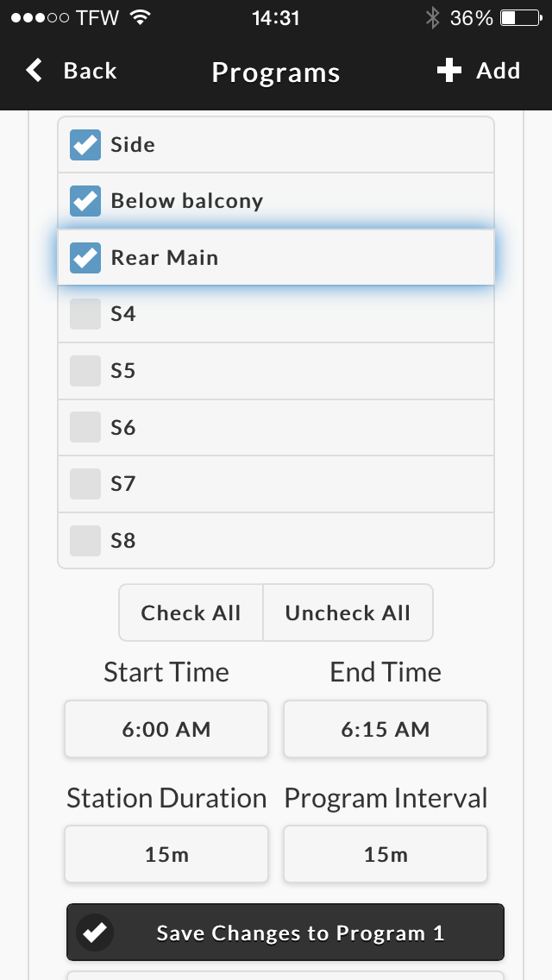
Task: Tap the plus Add icon
Action: point(449,71)
